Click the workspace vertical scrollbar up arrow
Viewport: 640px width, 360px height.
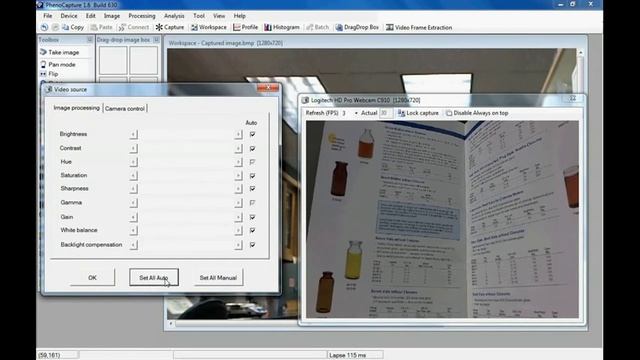coord(580,53)
